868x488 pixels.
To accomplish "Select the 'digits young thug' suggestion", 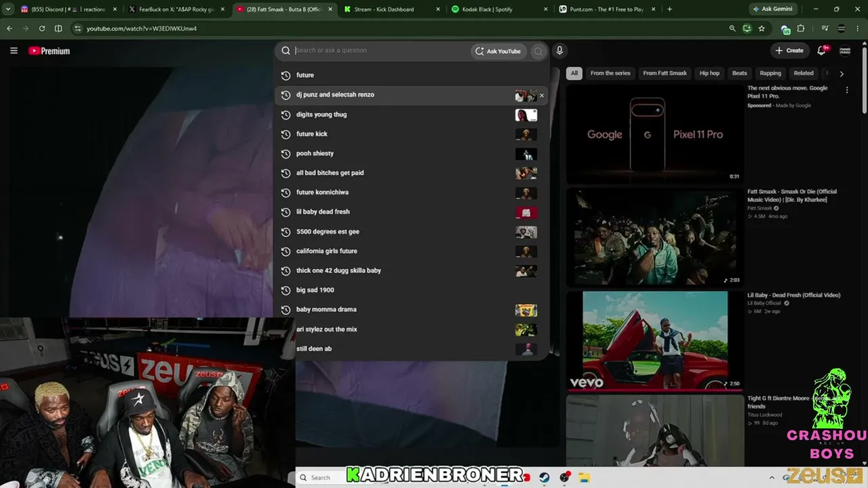I will click(x=412, y=115).
